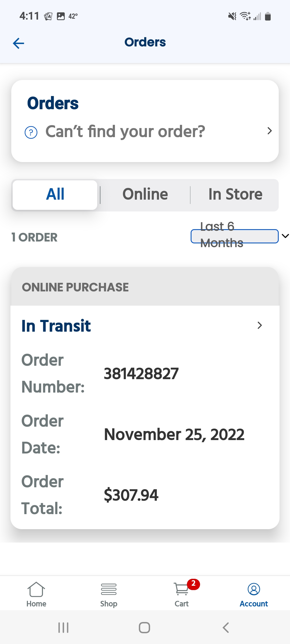Open the Account profile icon
Screen dimensions: 290x644
(254, 589)
